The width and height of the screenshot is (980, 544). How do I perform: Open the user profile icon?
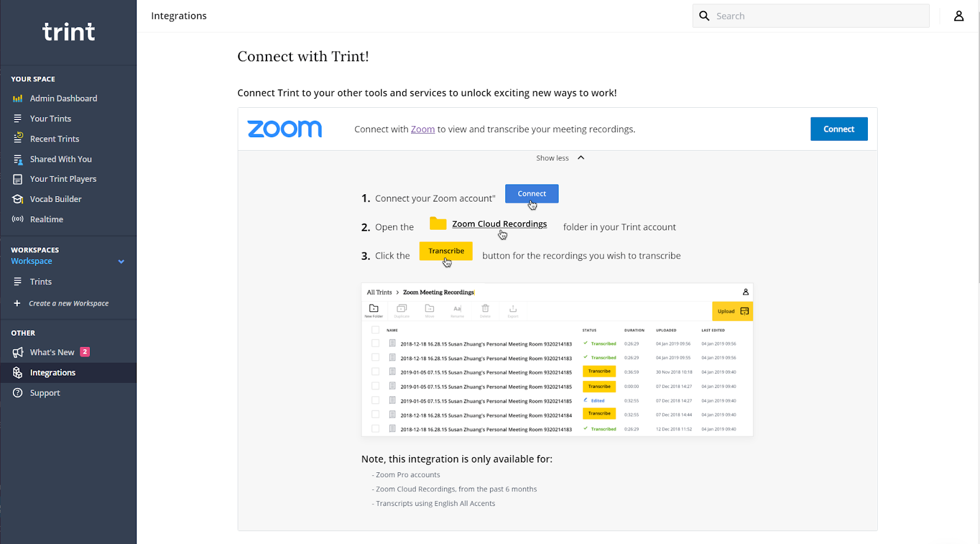(x=959, y=16)
